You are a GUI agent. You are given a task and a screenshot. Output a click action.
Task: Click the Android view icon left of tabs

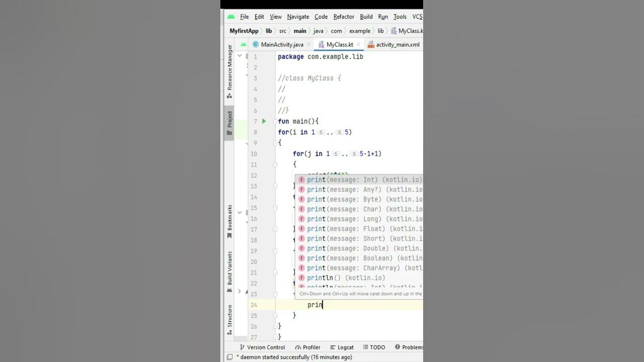click(x=244, y=45)
